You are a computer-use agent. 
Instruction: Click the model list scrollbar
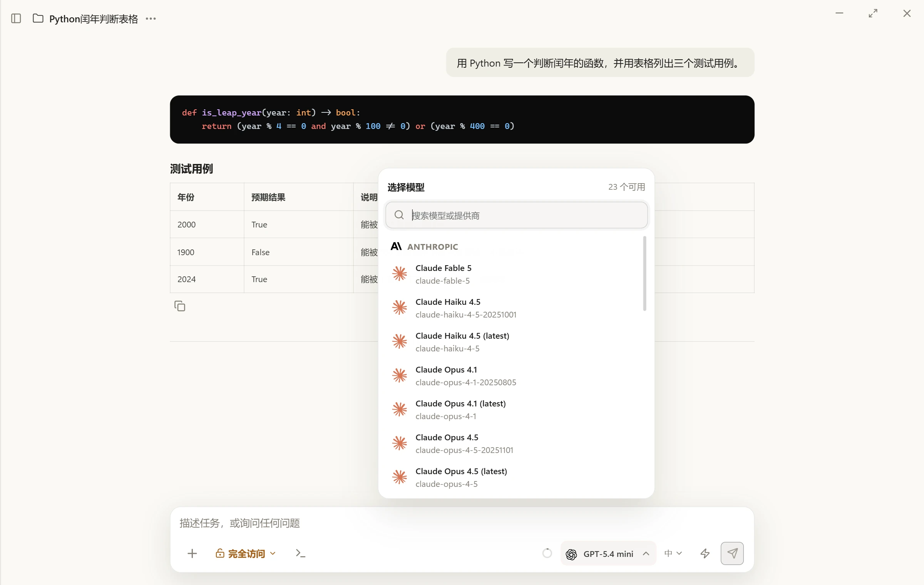(644, 273)
